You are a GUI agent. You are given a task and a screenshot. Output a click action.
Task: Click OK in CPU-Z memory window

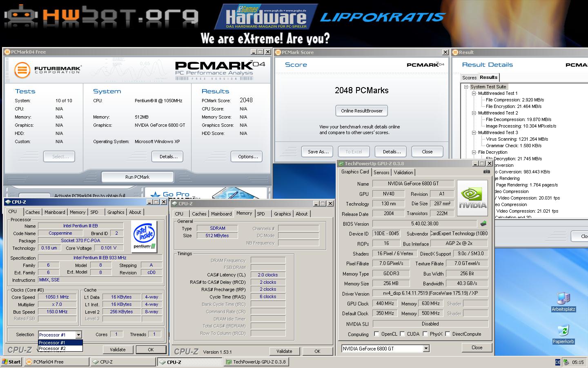click(x=317, y=351)
